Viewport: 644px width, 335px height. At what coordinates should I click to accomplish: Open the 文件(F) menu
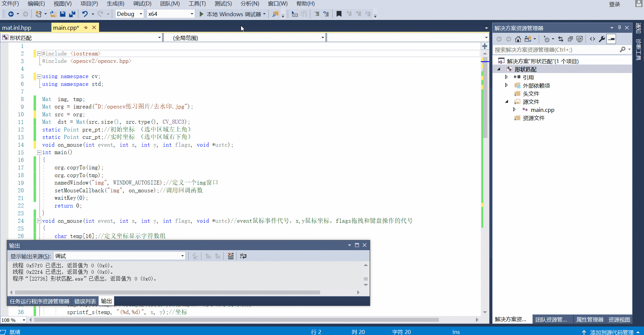coord(10,4)
